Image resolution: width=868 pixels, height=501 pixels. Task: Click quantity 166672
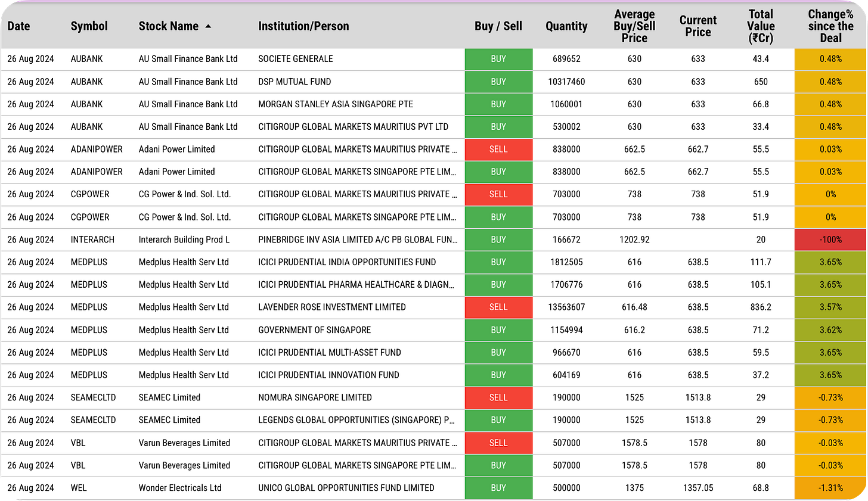566,239
